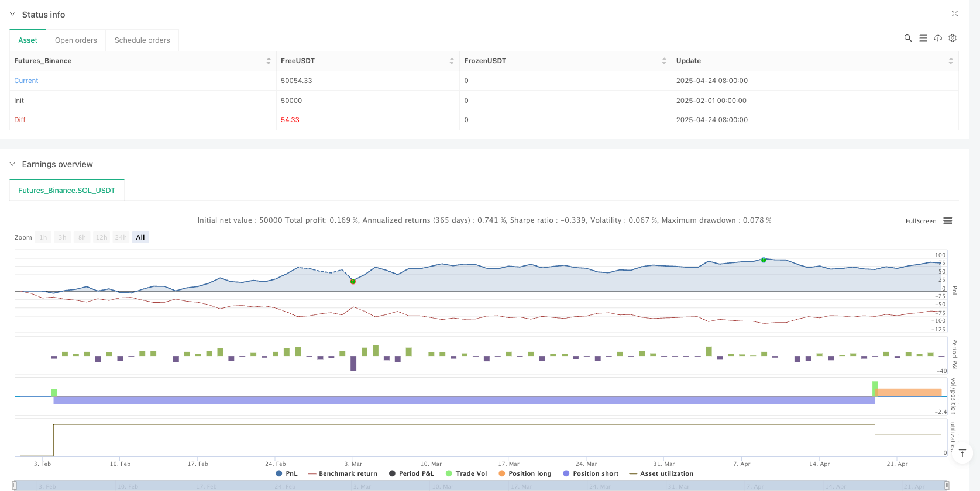Switch to the Schedule orders tab
Screen dimensions: 980x491
(x=142, y=40)
